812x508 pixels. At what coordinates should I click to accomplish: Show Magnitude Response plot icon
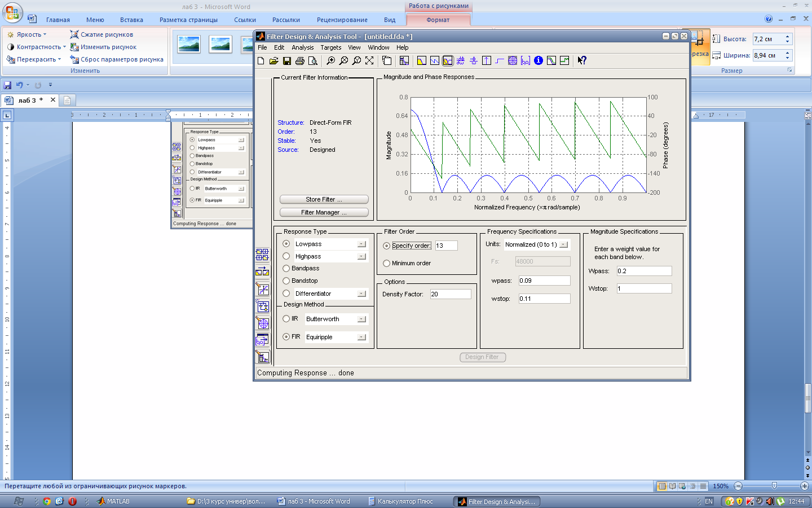[422, 60]
